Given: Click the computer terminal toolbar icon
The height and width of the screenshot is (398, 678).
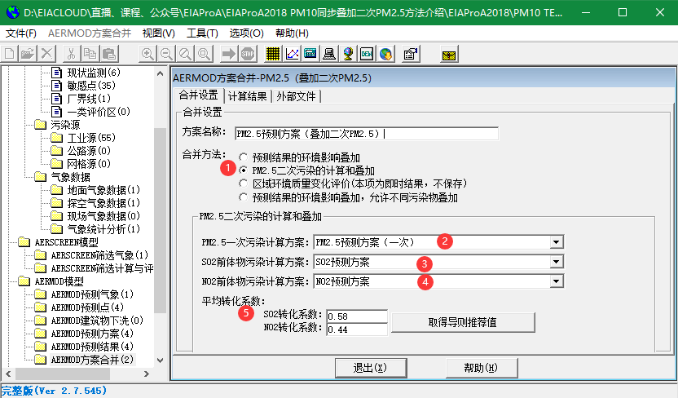Looking at the screenshot, I should pos(329,54).
